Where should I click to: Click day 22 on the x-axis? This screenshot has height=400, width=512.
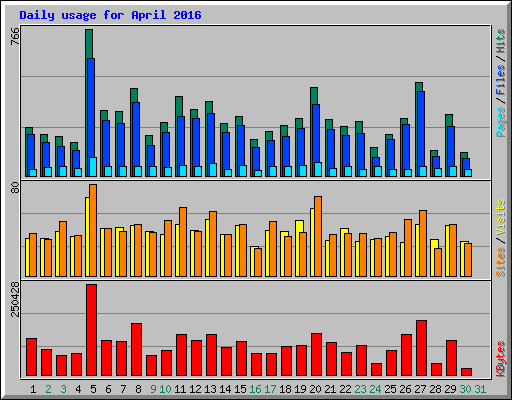tap(345, 389)
